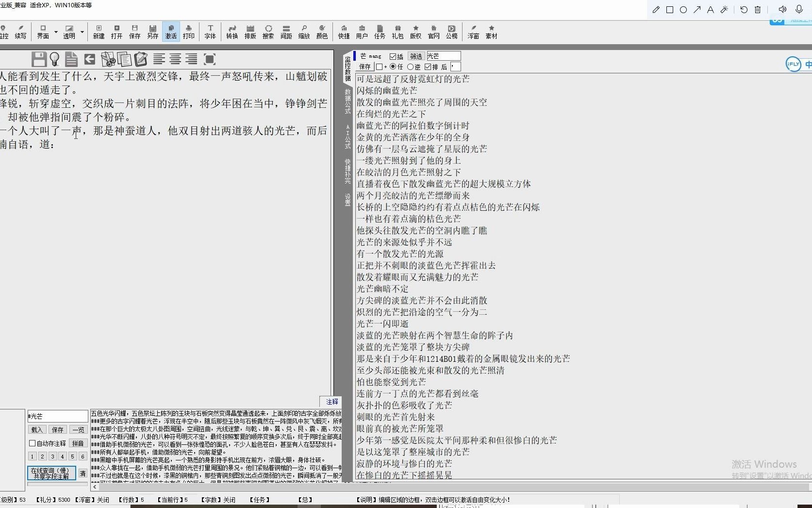Click the 打开 open file icon
The image size is (812, 508).
coord(116,32)
